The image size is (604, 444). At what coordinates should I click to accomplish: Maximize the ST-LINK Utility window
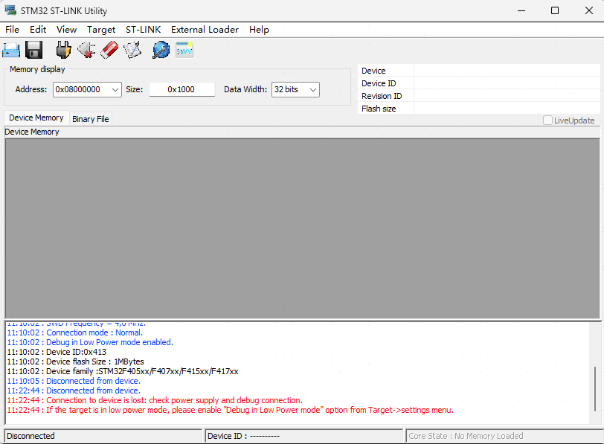click(x=555, y=10)
